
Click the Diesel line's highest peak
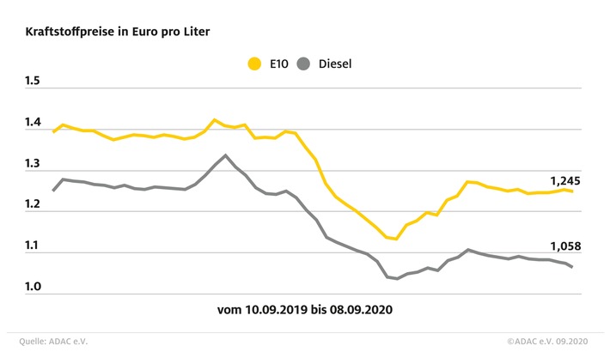[225, 155]
